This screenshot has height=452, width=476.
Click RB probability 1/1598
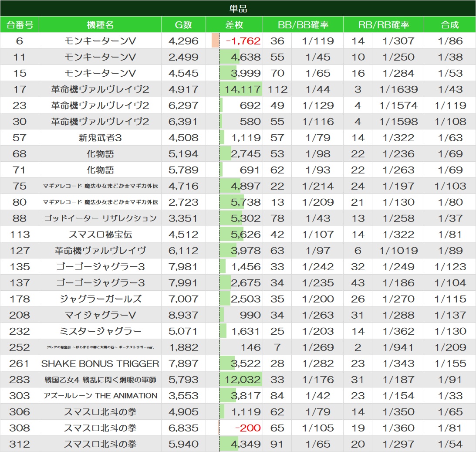coord(398,122)
